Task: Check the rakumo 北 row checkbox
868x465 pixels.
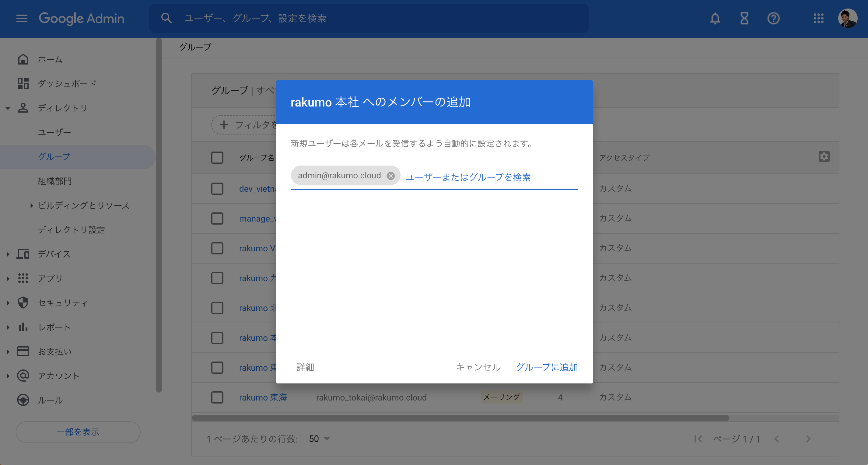Action: pyautogui.click(x=217, y=308)
